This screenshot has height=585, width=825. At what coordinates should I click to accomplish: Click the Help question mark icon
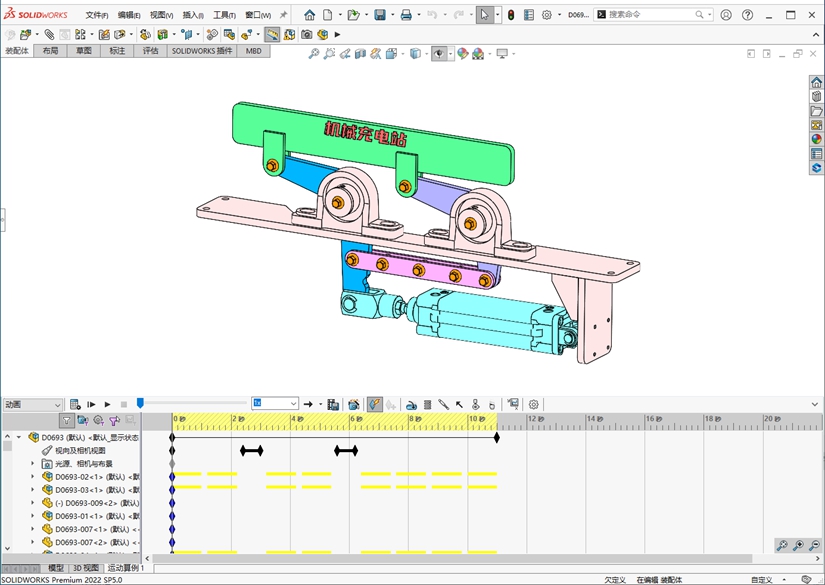coord(747,15)
